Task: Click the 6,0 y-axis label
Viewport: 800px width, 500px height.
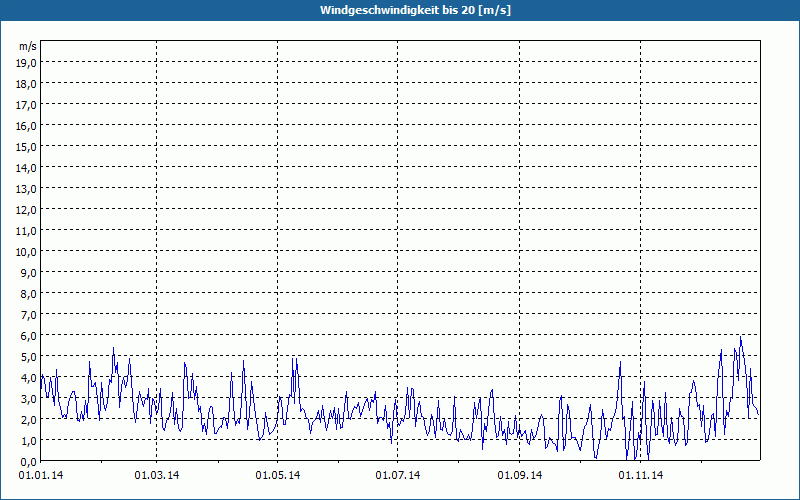Action: [29, 336]
